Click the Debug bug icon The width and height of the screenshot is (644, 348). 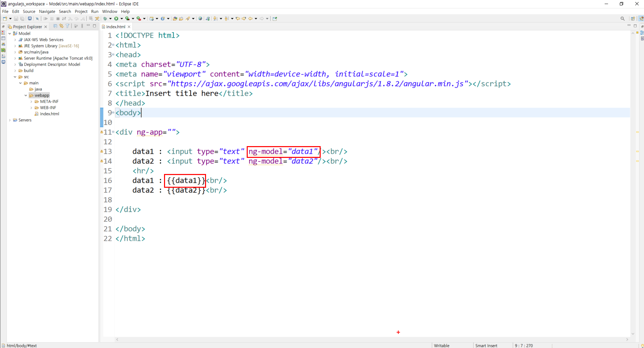(x=105, y=18)
